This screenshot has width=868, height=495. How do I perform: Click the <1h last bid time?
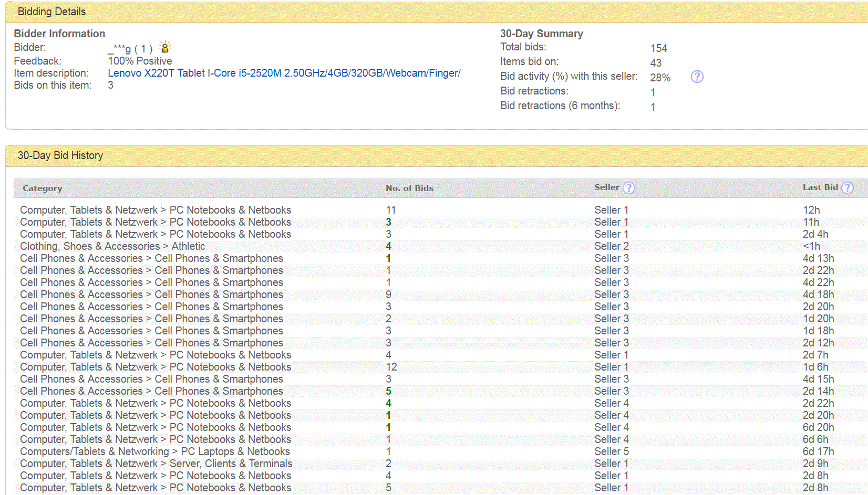[811, 246]
